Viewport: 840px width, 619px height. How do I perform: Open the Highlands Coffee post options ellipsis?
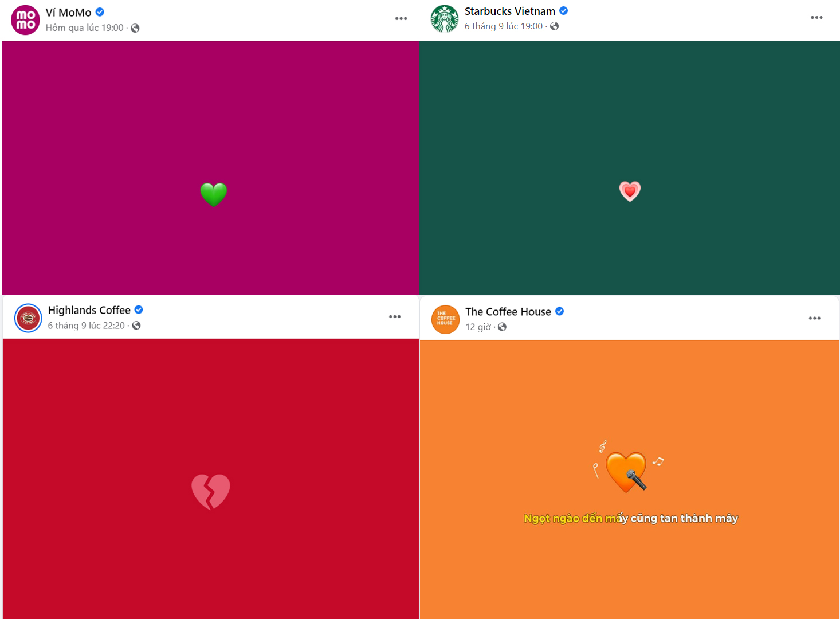tap(395, 316)
